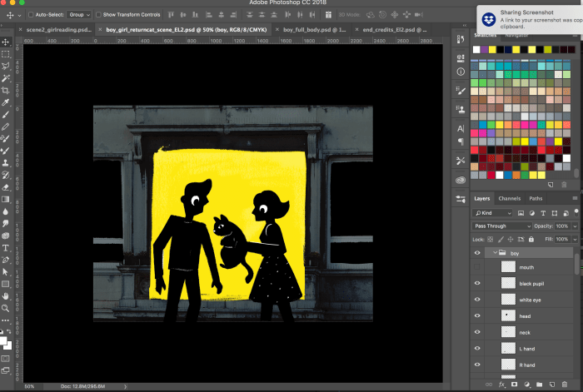Viewport: 583px width, 392px height.
Task: Open the Info panel icon
Action: (461, 72)
